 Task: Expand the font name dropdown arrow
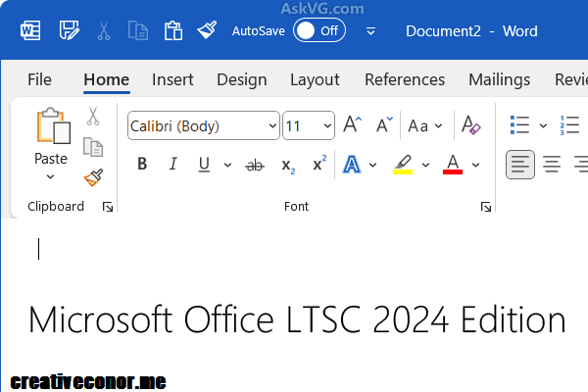tap(273, 126)
